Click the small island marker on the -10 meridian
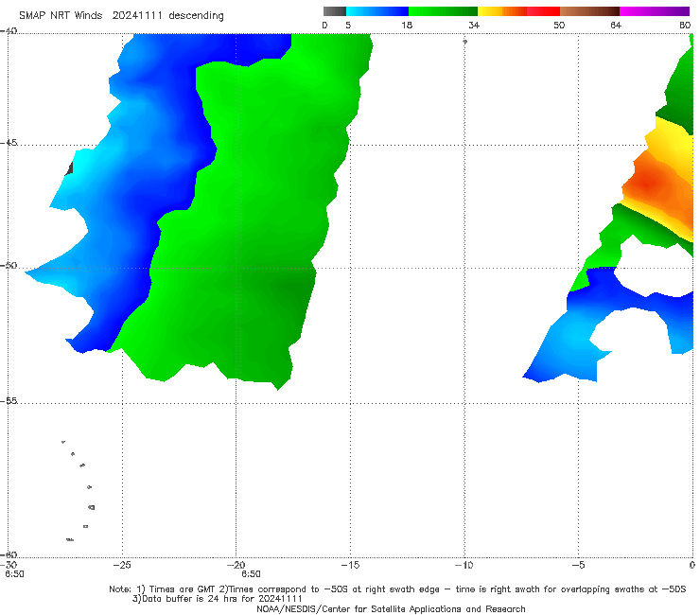700x615 pixels. [464, 42]
